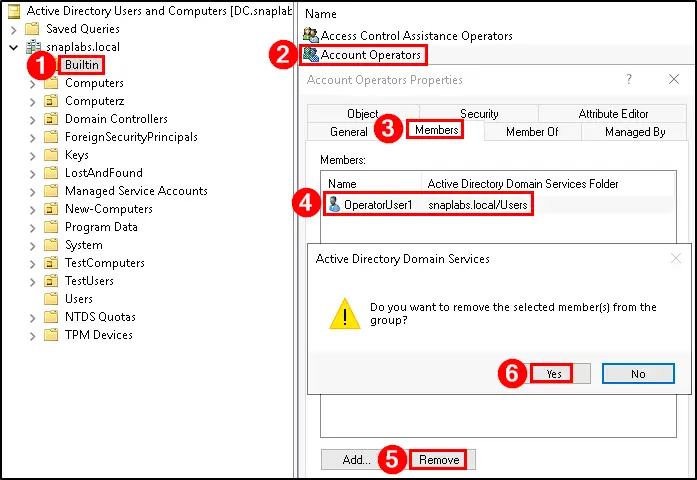Collapse the snaplabs.local domain node
The width and height of the screenshot is (697, 480).
click(x=14, y=47)
